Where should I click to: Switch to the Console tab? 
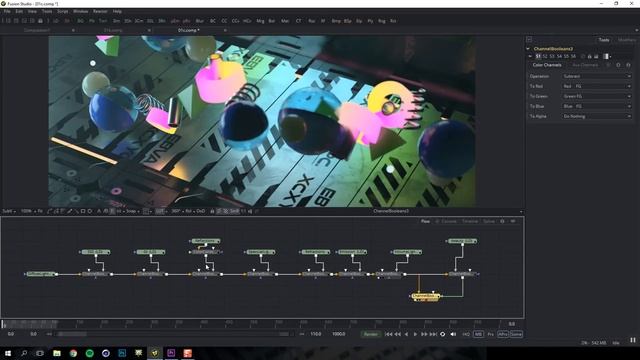click(x=449, y=221)
